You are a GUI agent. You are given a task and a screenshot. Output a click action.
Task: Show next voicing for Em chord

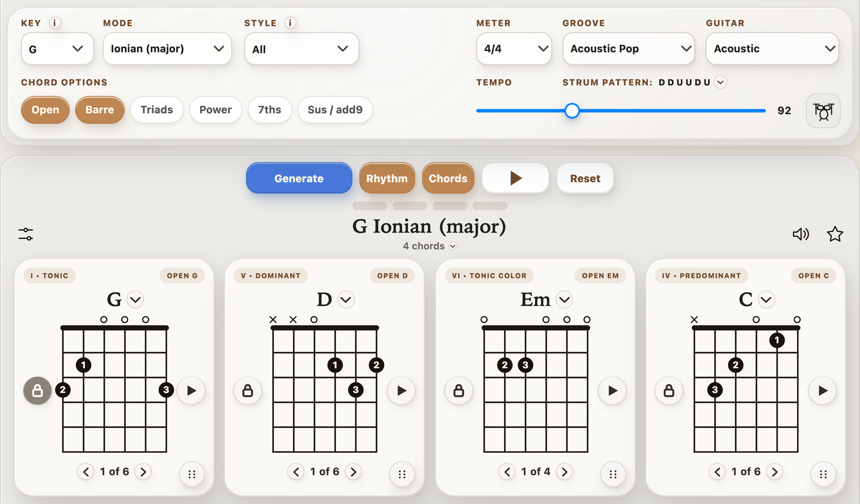(x=564, y=472)
